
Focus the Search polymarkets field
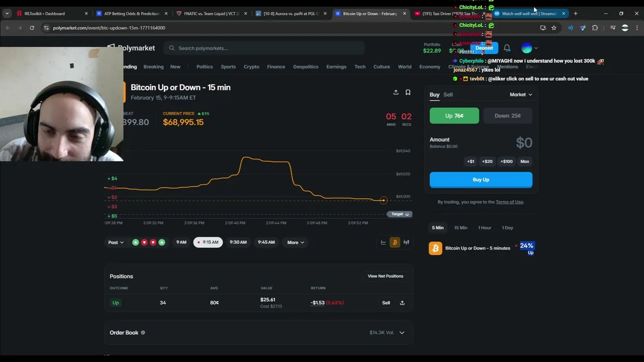coord(265,48)
